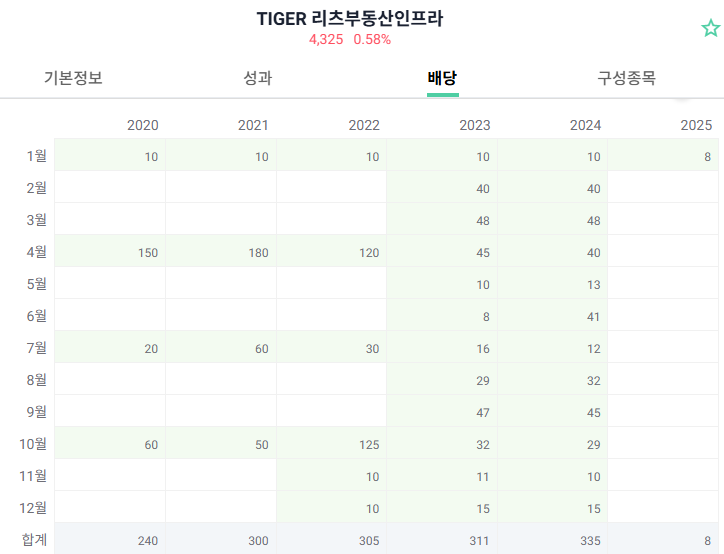Open the 기본정보 tab
Viewport: 724px width, 554px height.
(x=73, y=78)
